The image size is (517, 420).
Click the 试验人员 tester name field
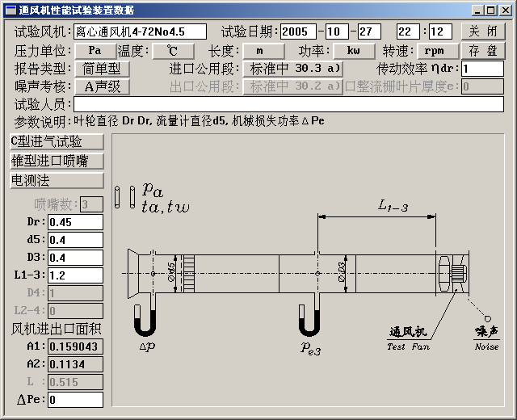coord(288,104)
